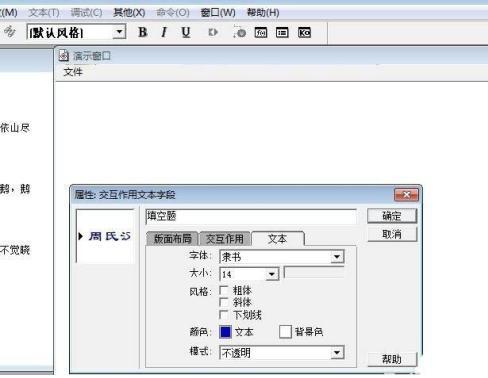Expand the 模式 mode dropdown
The width and height of the screenshot is (488, 378).
[337, 352]
